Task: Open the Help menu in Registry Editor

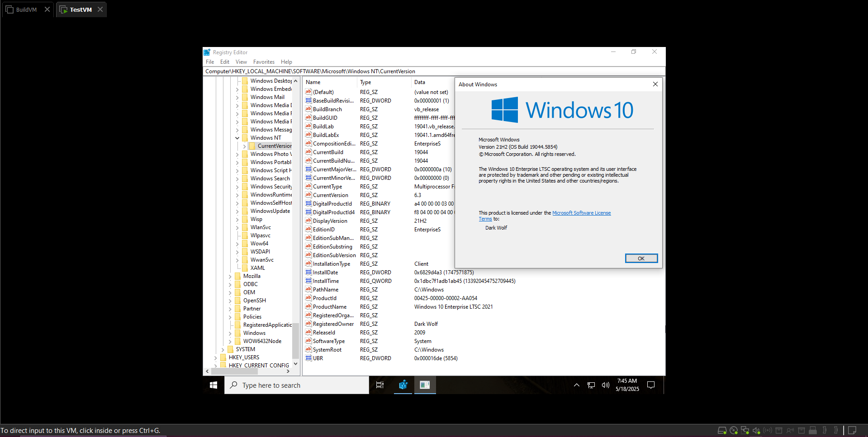Action: (x=286, y=62)
